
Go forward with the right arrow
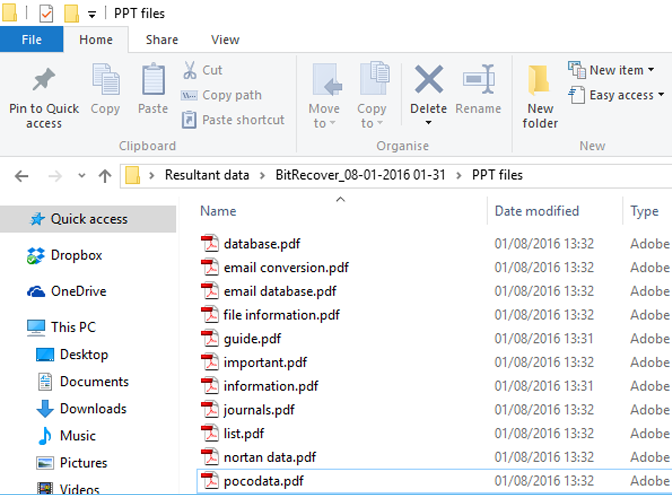click(55, 176)
